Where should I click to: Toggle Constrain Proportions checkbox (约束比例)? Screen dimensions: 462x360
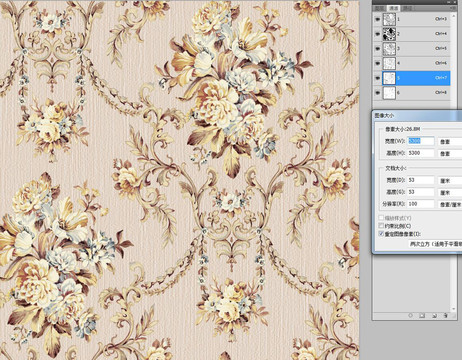381,226
